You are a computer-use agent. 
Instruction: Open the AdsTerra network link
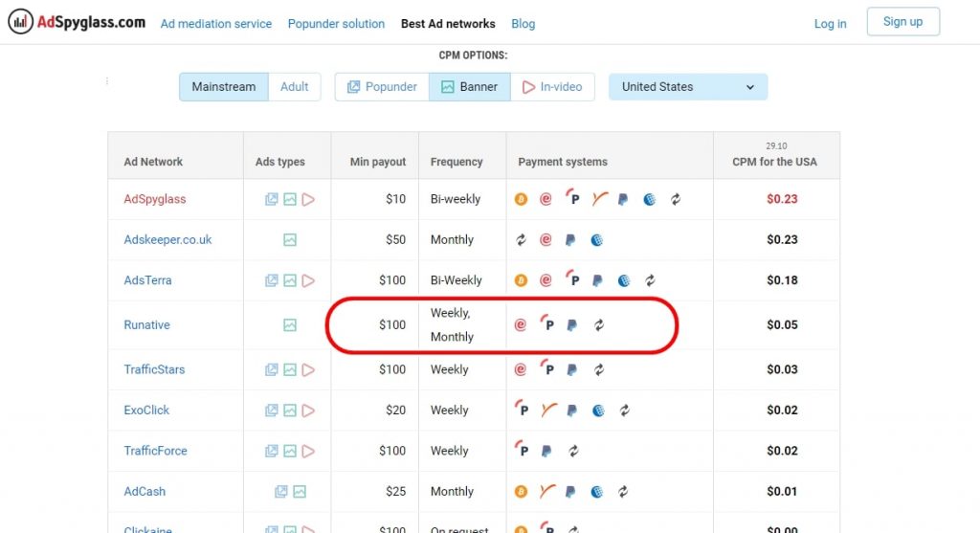[x=147, y=280]
